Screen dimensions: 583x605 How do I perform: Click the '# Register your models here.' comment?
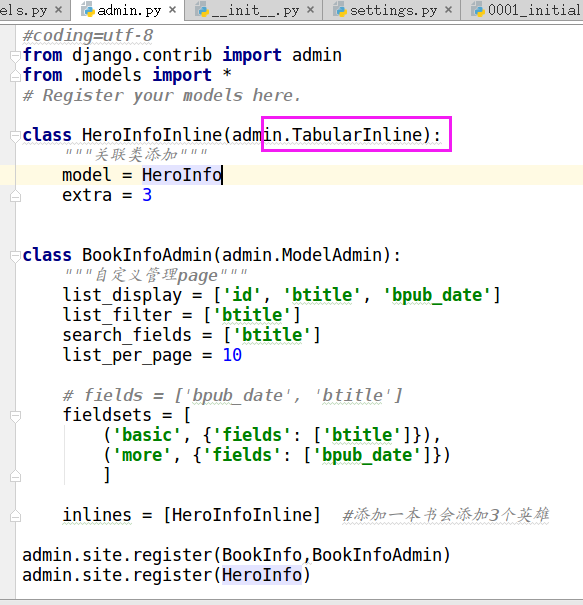tap(162, 95)
